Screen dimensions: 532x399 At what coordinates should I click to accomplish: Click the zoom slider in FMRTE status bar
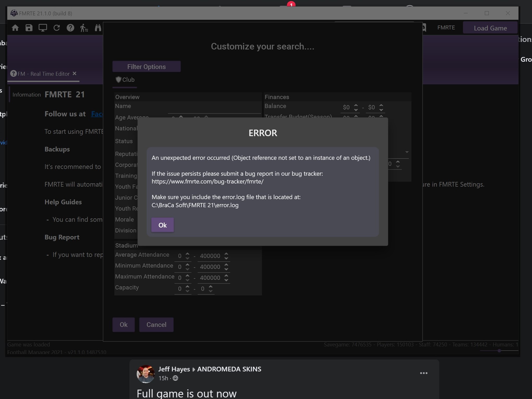click(499, 351)
